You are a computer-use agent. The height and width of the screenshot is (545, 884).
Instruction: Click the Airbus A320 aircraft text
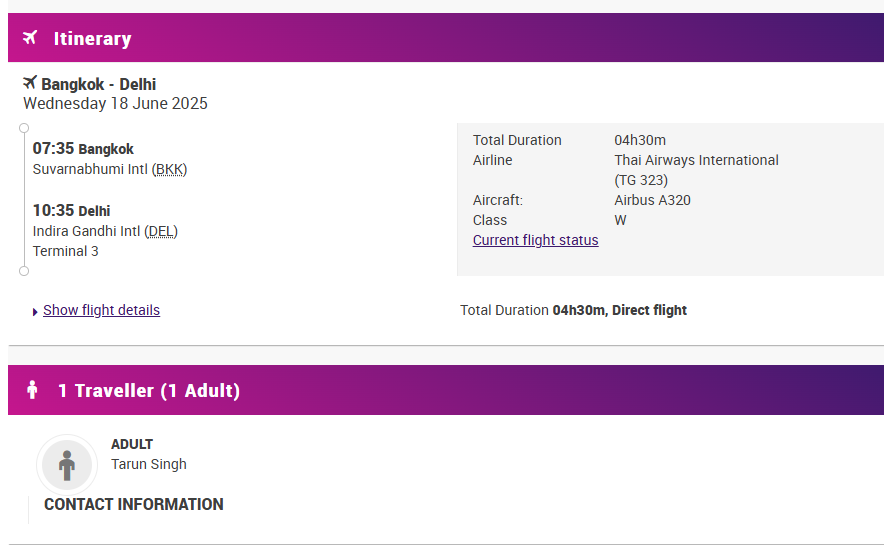[652, 200]
